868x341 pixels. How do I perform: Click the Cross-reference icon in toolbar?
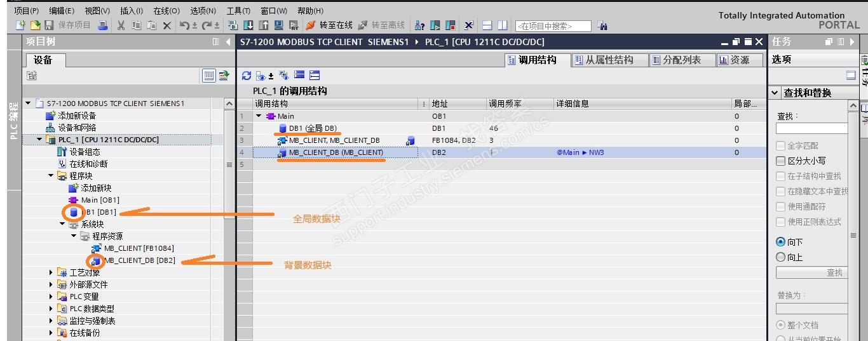[x=469, y=25]
